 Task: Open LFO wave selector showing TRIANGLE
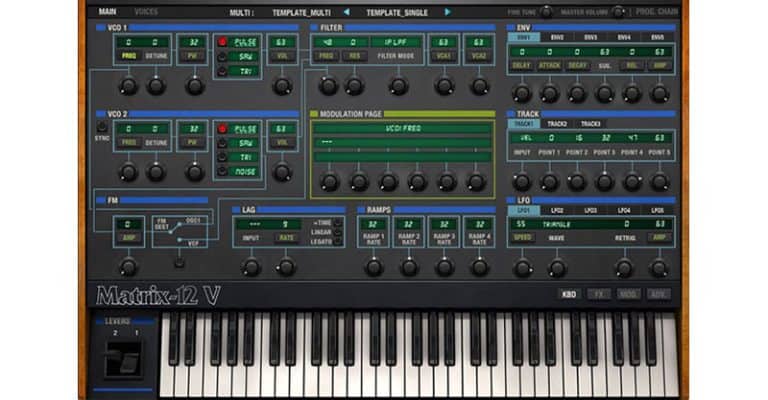click(x=556, y=224)
